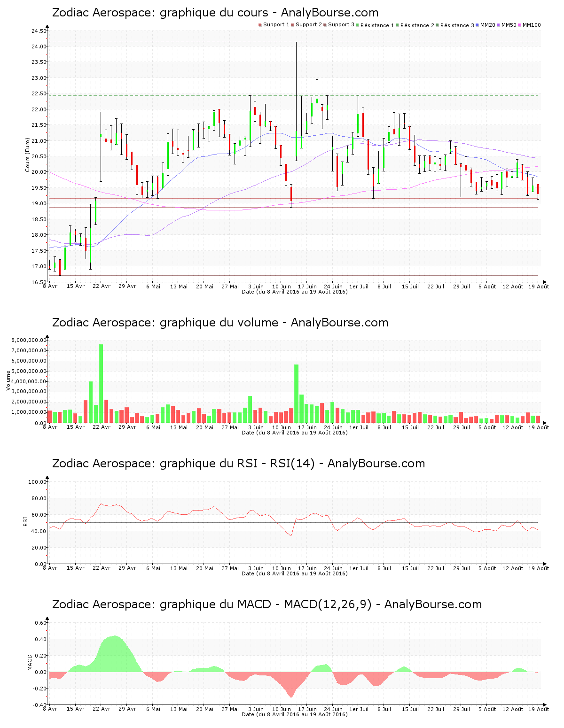Click '0.60' on the MACD axis
The image size is (564, 728).
pyautogui.click(x=41, y=623)
